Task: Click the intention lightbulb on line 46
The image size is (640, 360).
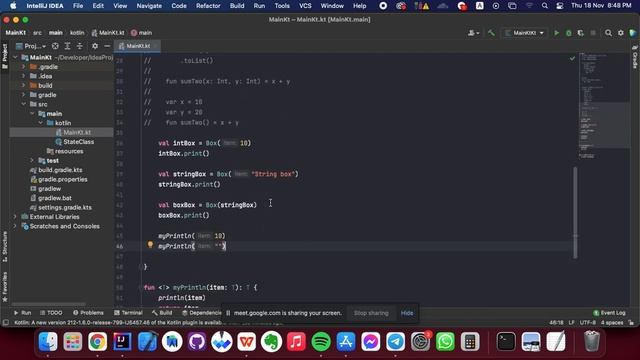Action: click(150, 245)
